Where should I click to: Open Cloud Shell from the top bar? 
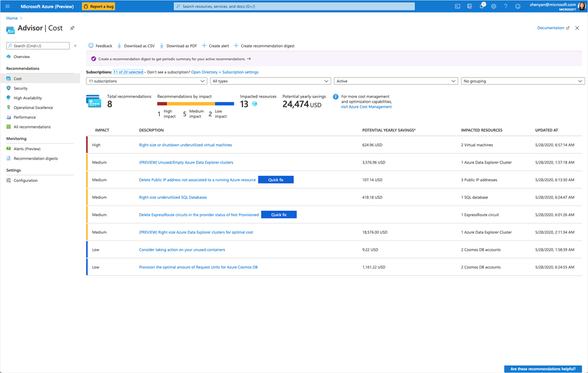tap(458, 6)
